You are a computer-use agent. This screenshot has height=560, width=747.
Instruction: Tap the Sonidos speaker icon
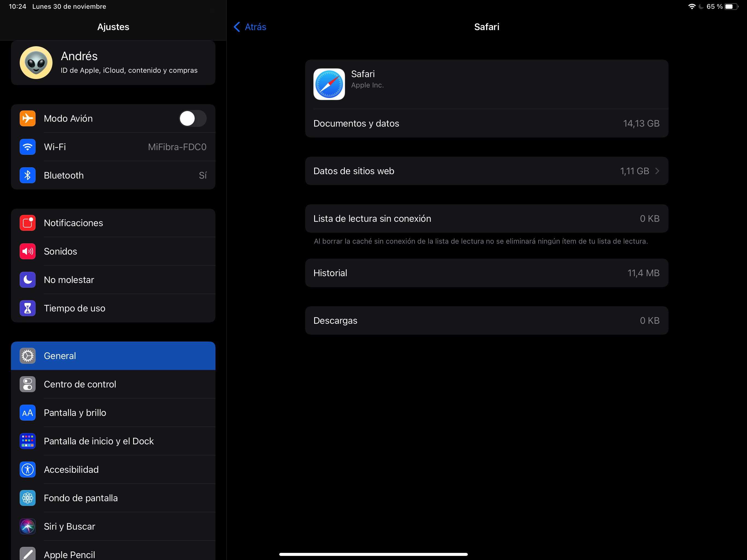(x=27, y=251)
